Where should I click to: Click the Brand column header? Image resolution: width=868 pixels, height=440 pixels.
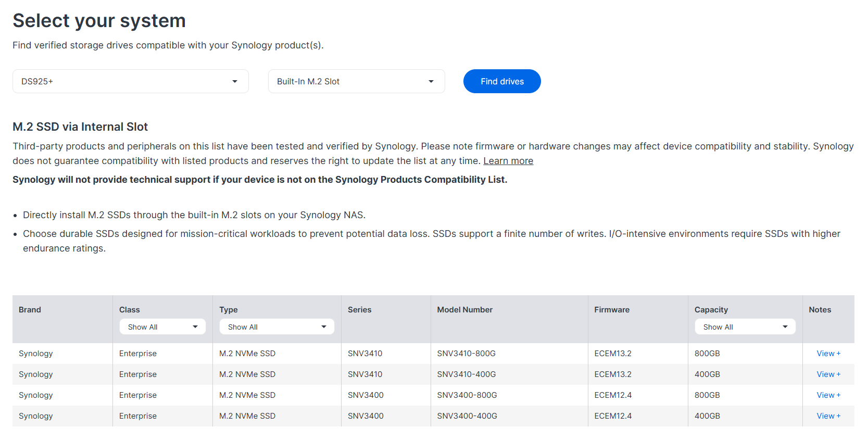pos(30,310)
